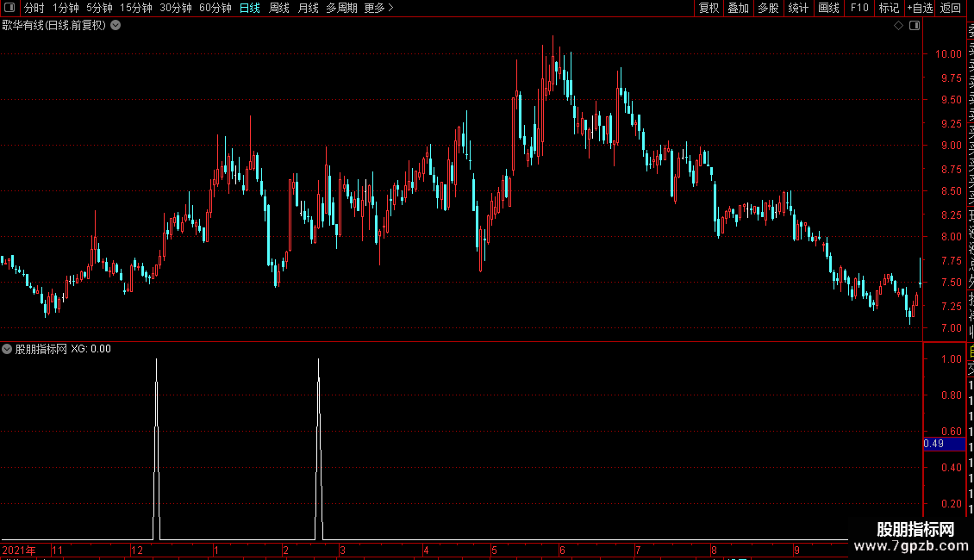Toggle the panel layout icon at chart top-right

pyautogui.click(x=915, y=26)
